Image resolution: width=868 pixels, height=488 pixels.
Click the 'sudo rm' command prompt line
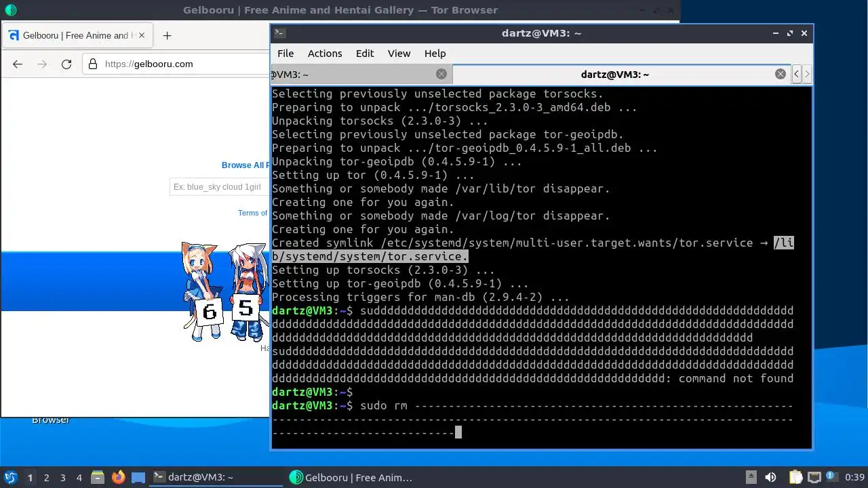point(532,419)
